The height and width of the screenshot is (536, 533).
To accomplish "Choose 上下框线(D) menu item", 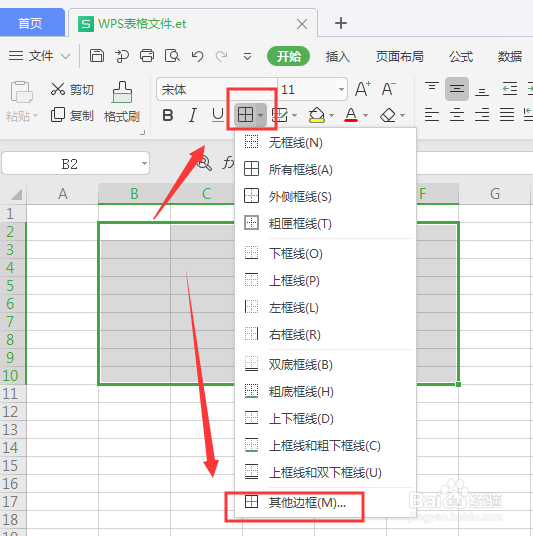I will tap(325, 419).
